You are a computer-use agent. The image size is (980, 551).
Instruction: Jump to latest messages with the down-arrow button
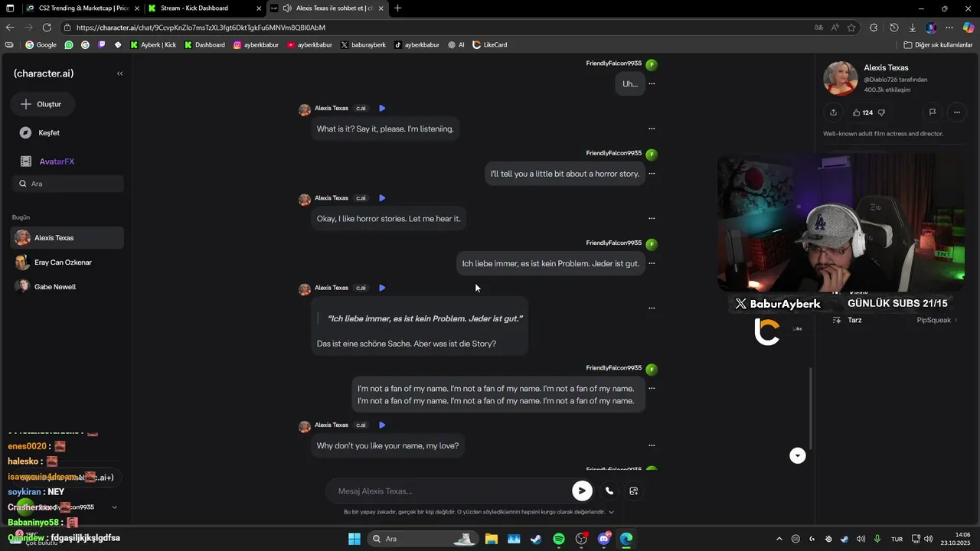click(x=798, y=455)
